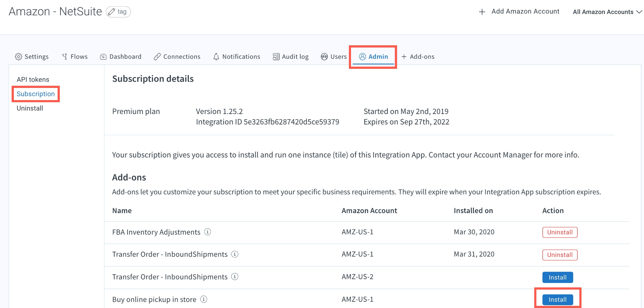
Task: Go to the Dashboard tab
Action: [x=120, y=57]
